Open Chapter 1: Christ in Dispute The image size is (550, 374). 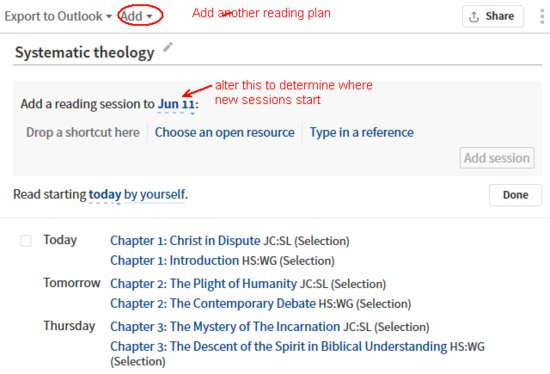(x=185, y=241)
